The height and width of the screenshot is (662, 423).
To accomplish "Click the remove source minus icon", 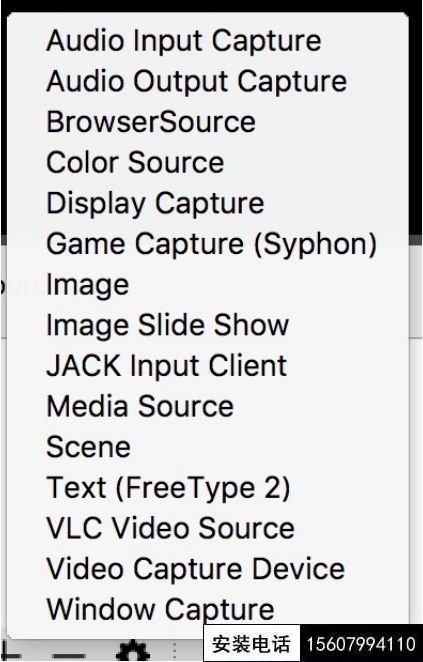I will (69, 657).
